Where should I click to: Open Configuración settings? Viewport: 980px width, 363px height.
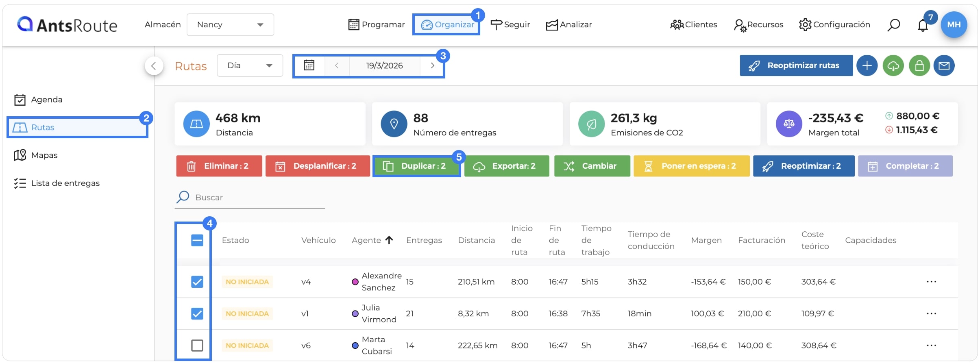tap(834, 25)
